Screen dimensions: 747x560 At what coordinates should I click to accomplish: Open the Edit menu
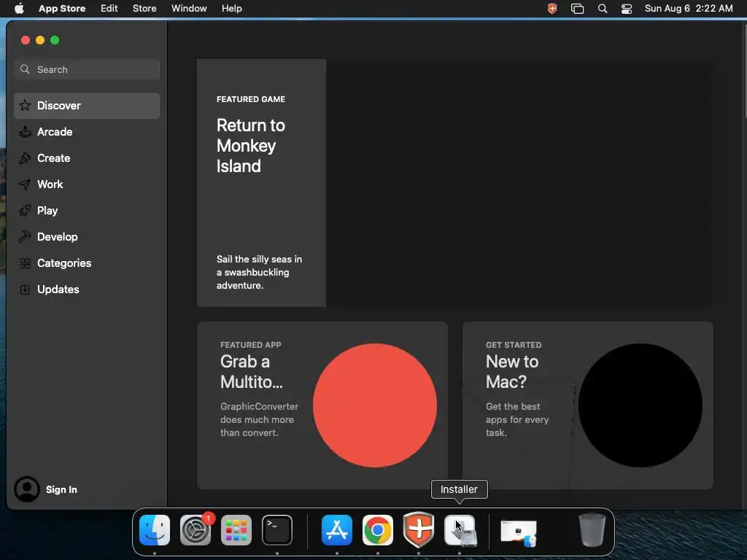[109, 9]
